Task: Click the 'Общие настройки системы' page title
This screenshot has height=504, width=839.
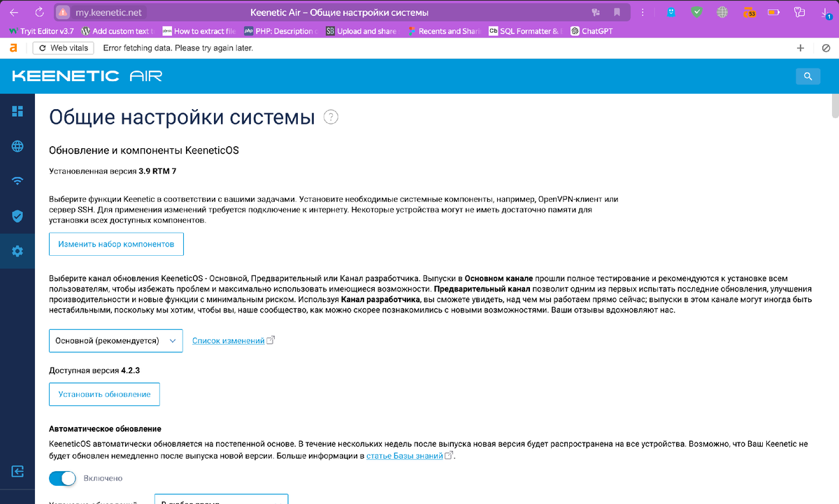Action: point(182,117)
